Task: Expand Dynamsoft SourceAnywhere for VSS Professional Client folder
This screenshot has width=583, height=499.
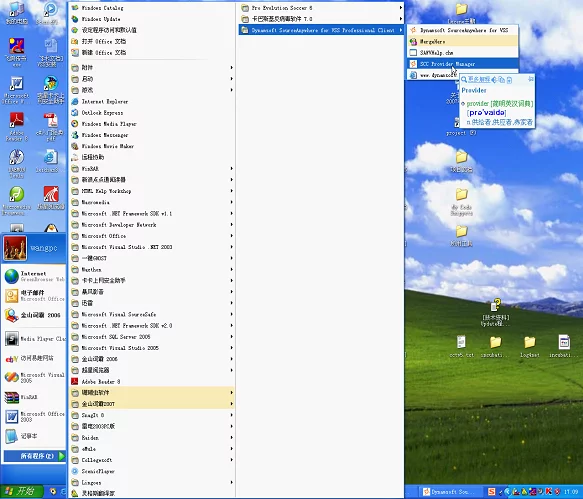Action: [x=321, y=30]
